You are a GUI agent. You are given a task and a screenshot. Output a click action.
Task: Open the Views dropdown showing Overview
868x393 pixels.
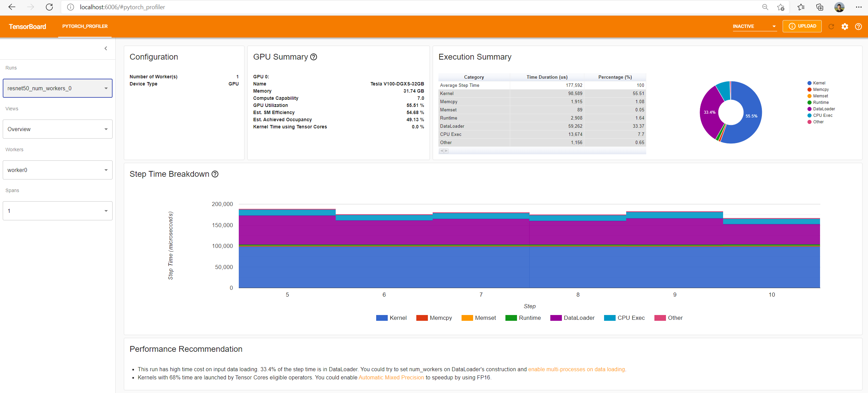pos(57,129)
